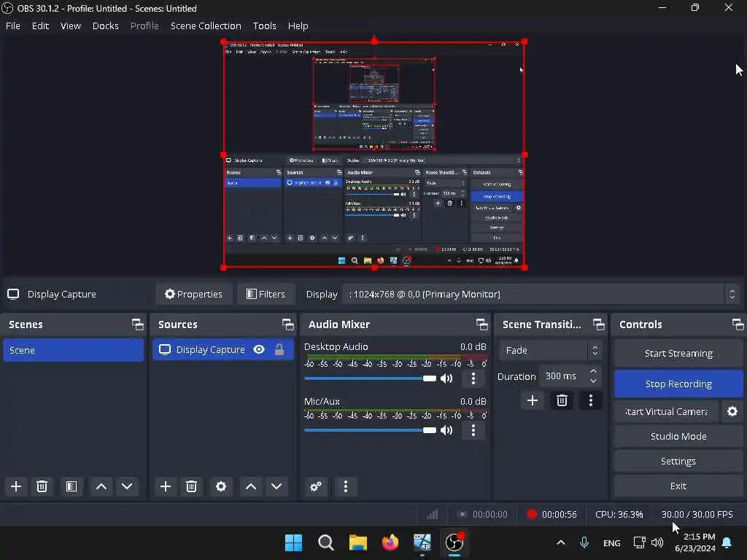
Task: Open Firefox from the taskbar
Action: (x=390, y=542)
